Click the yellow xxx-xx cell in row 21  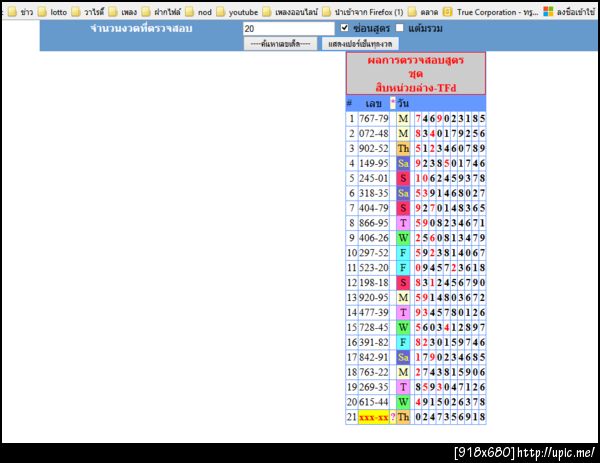(x=374, y=417)
